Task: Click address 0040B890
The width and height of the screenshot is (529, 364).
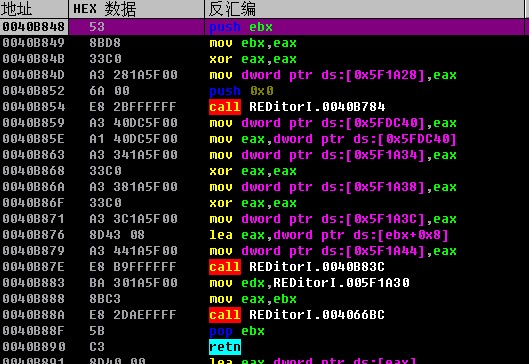Action: [x=33, y=346]
